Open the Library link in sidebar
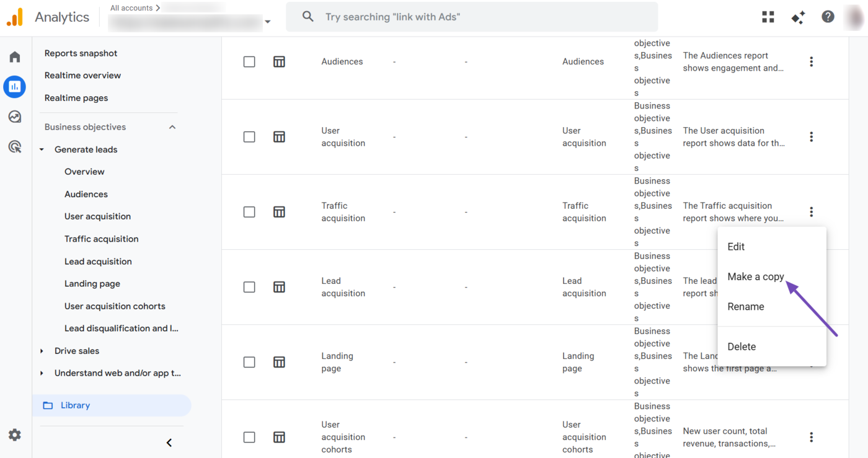Screen dimensions: 868x458 point(75,405)
